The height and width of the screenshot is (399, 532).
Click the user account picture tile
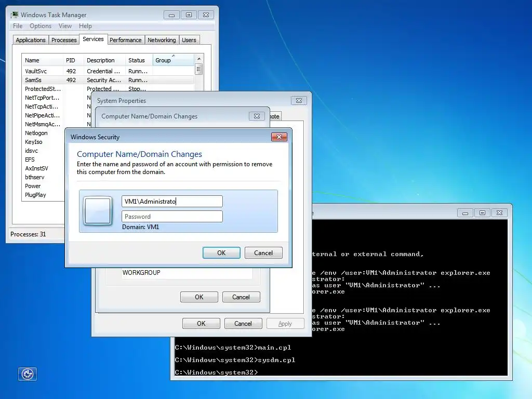tap(98, 211)
